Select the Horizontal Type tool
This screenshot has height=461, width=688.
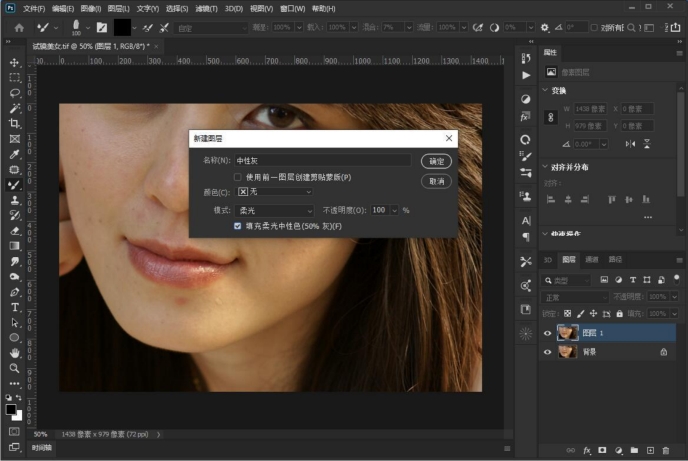click(x=14, y=307)
